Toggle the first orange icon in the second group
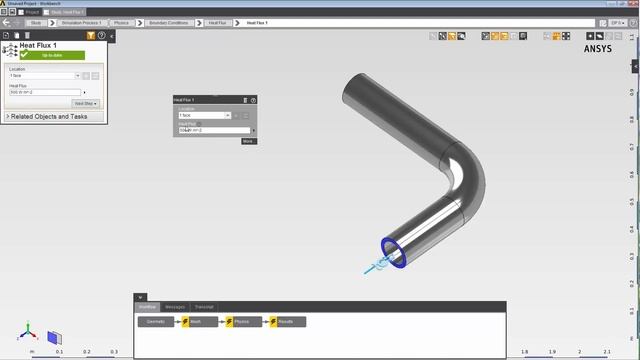 tap(495, 36)
